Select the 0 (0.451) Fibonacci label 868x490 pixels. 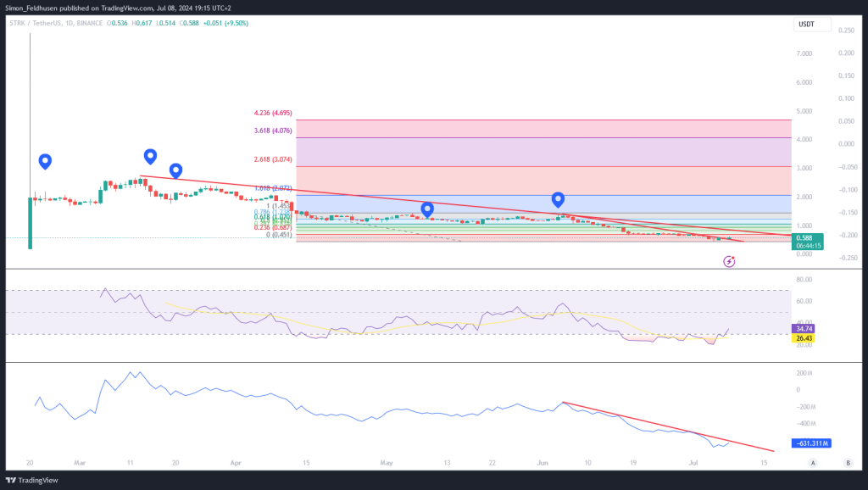(279, 235)
